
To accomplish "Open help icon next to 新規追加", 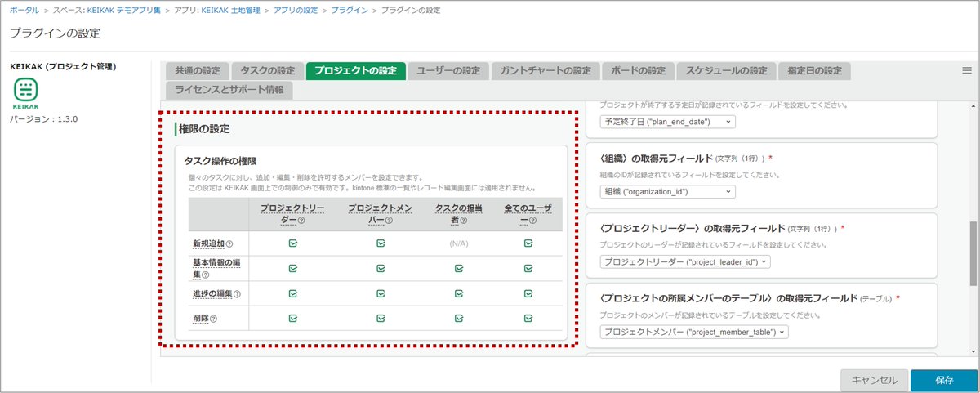I will 229,243.
